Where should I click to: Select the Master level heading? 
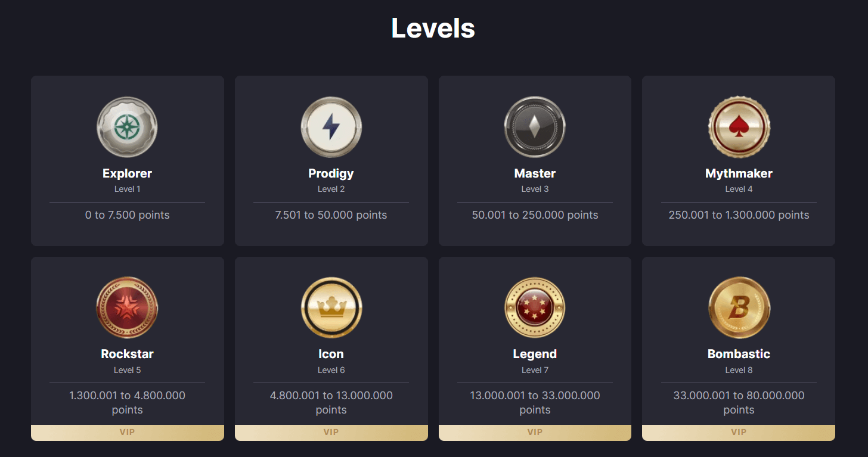click(535, 173)
